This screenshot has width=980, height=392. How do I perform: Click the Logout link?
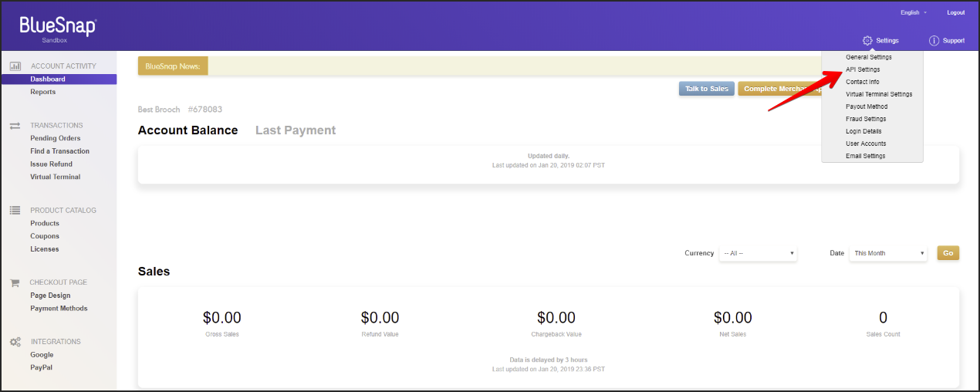[956, 12]
